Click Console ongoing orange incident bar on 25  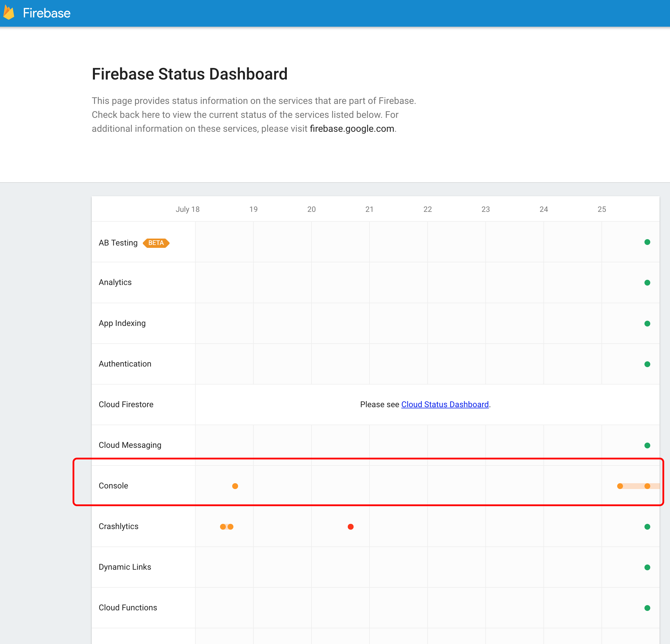634,486
